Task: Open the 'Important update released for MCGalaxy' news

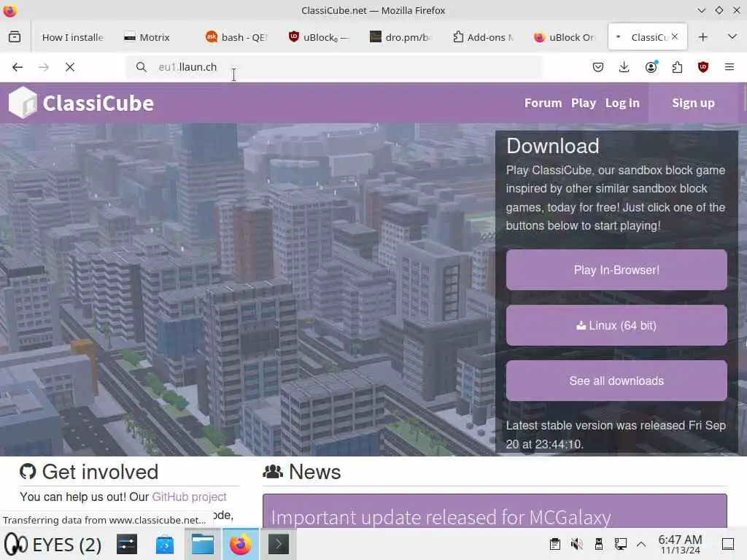Action: click(x=441, y=517)
